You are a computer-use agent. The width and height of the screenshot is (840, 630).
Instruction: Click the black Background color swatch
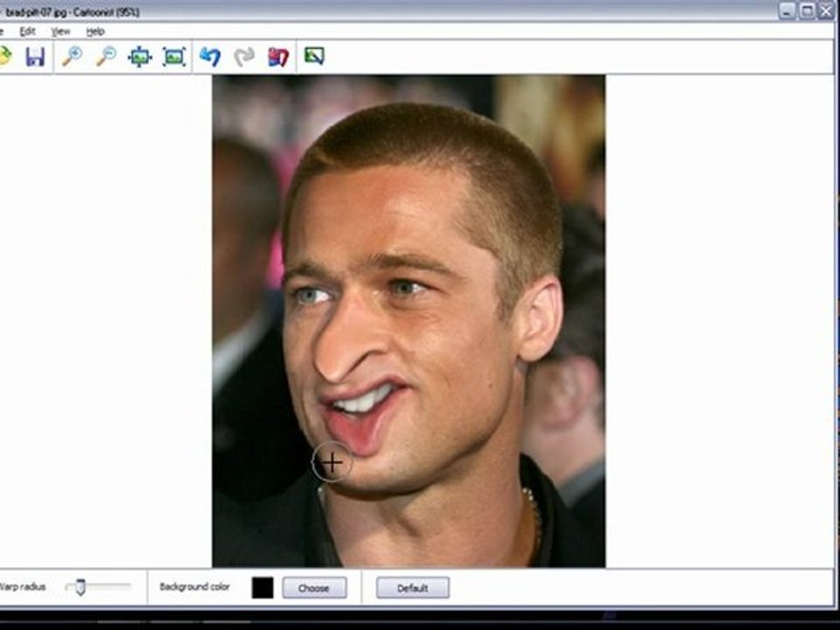(262, 588)
